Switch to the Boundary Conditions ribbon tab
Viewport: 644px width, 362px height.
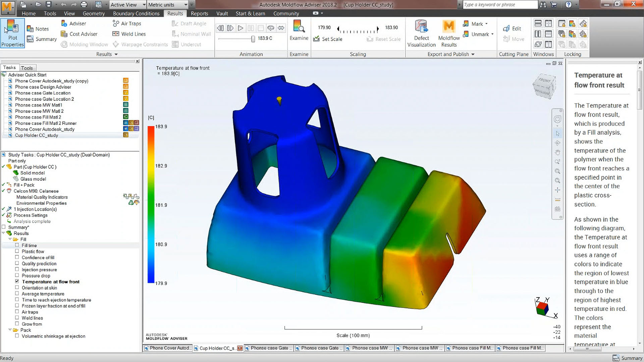[136, 13]
